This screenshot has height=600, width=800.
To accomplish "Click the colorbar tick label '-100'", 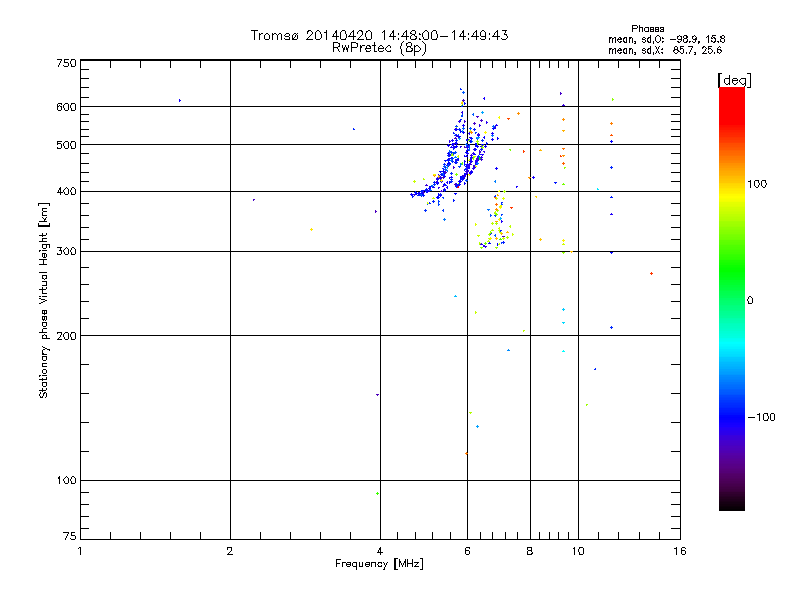I will pyautogui.click(x=761, y=417).
